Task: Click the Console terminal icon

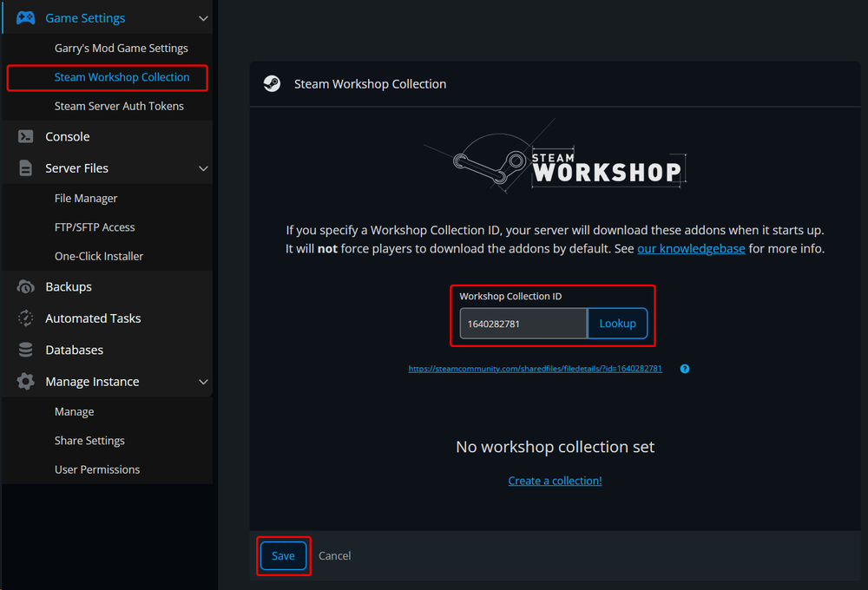Action: 25,136
